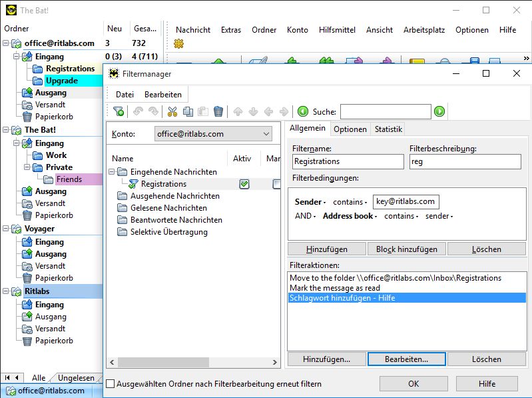This screenshot has width=532, height=398.
Task: Click the Block hinzufügen button
Action: pos(406,249)
